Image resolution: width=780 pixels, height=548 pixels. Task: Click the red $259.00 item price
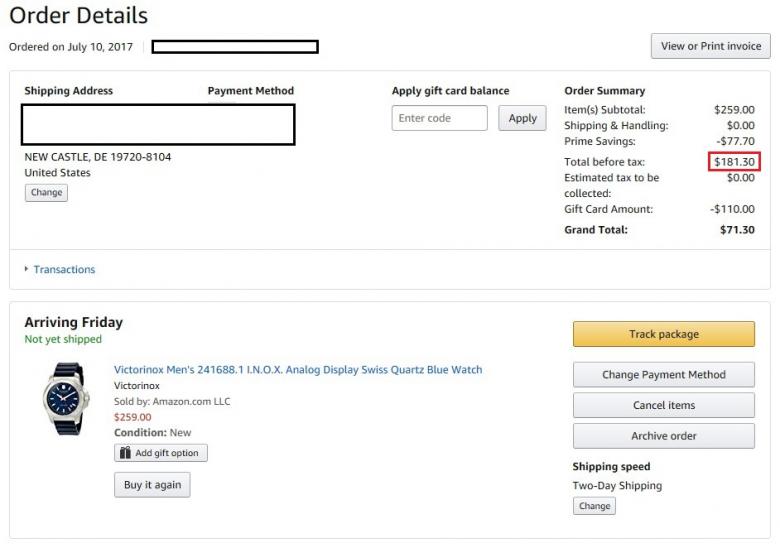tap(133, 417)
